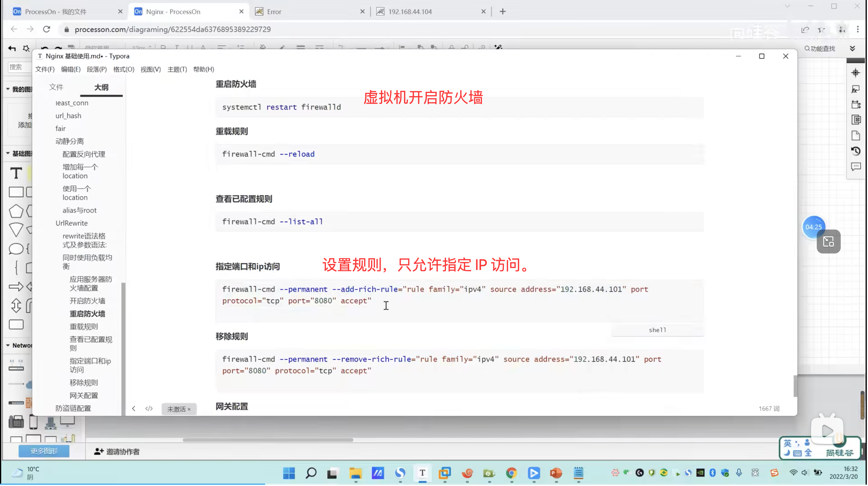
Task: Click the navigation compass icon on the right panel
Action: pos(855,73)
